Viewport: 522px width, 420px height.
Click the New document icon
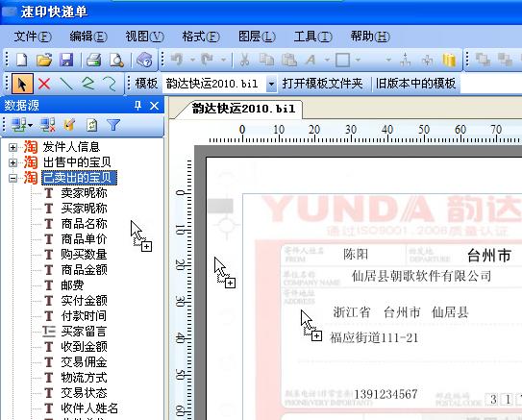click(x=22, y=60)
